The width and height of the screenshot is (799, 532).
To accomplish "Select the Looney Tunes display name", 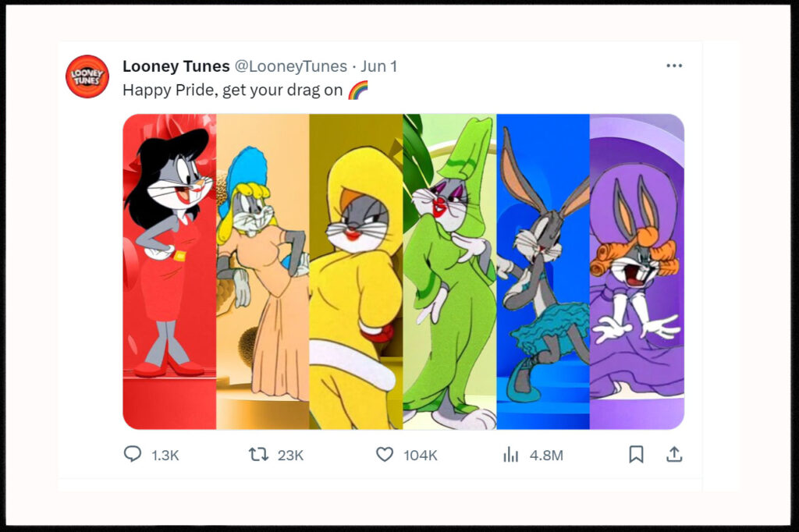I will 176,66.
